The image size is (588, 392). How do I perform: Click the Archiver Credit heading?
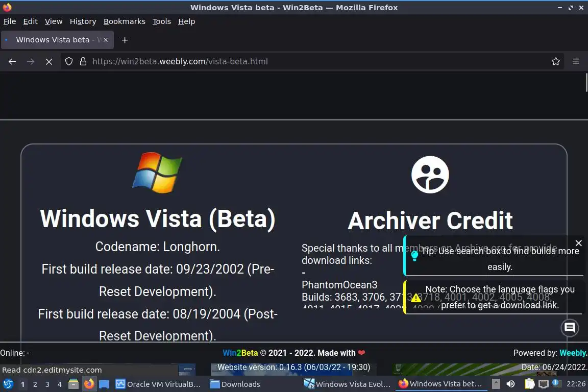[x=430, y=220]
